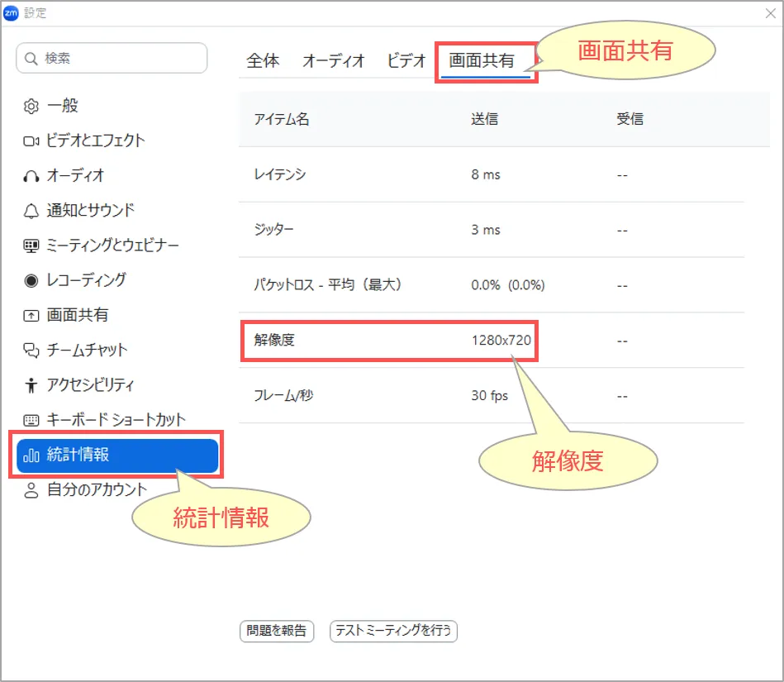Click the keyboard icon for キーボード ショートカット
This screenshot has height=682, width=784.
pyautogui.click(x=31, y=420)
